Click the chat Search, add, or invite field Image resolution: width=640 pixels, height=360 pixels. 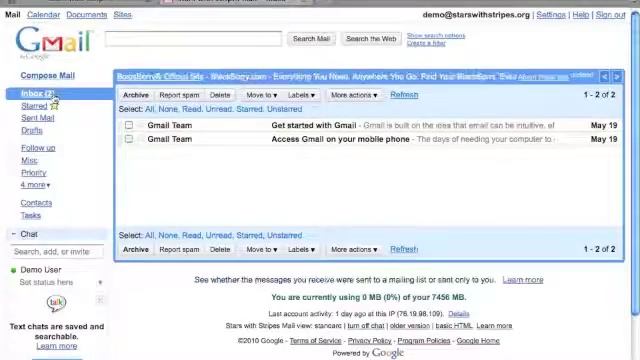(56, 252)
